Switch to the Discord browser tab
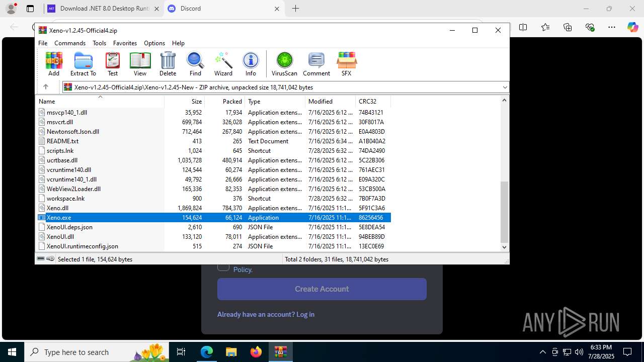The width and height of the screenshot is (644, 362). [224, 9]
